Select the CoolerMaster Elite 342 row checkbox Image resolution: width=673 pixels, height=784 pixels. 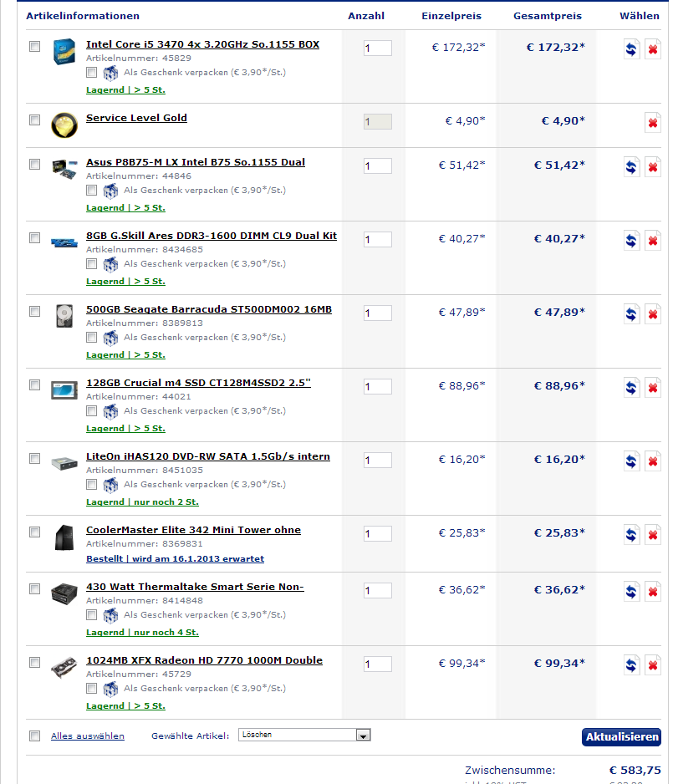(x=34, y=532)
